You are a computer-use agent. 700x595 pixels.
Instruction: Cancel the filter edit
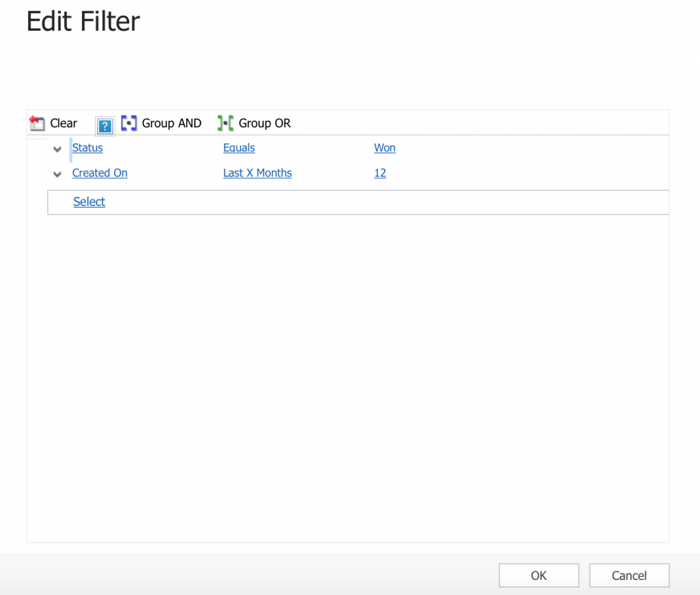coord(629,575)
